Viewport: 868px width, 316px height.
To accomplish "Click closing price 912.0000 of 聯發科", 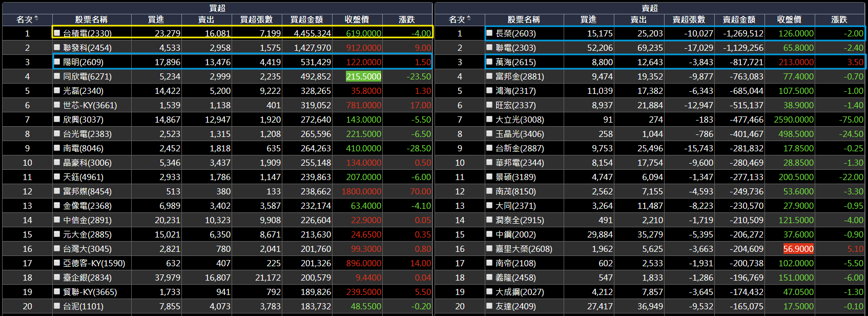I will (364, 48).
